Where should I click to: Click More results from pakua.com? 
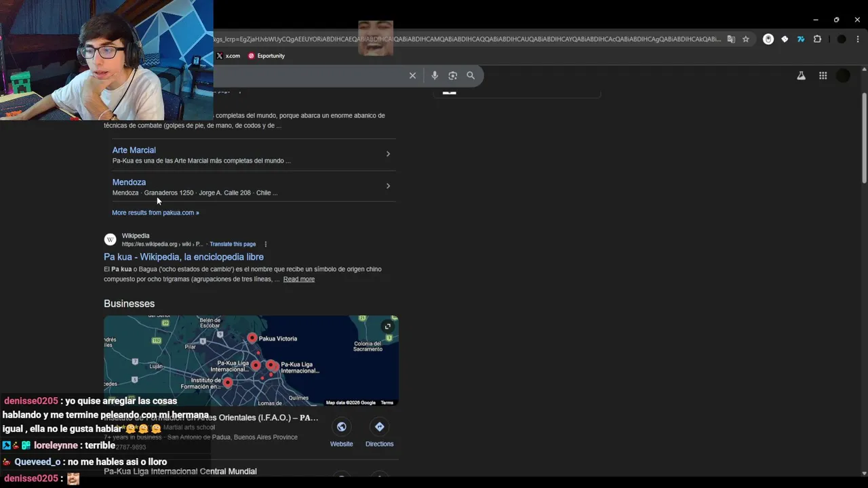click(x=155, y=212)
